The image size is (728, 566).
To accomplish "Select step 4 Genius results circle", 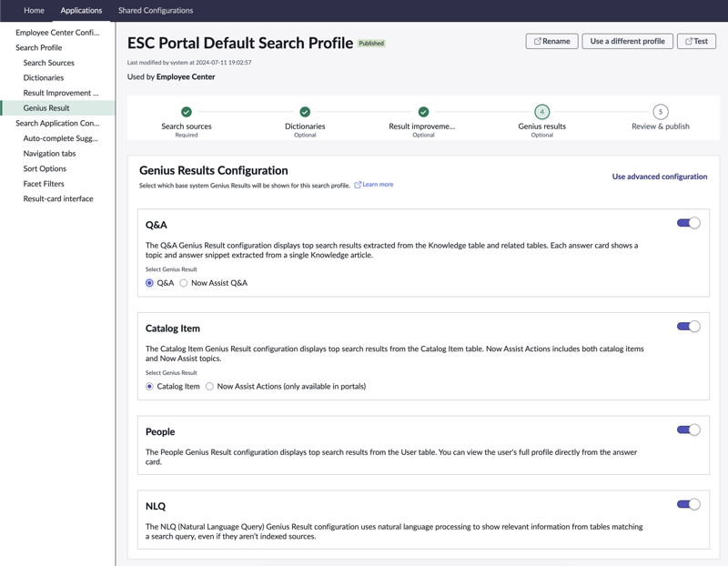I will 541,112.
